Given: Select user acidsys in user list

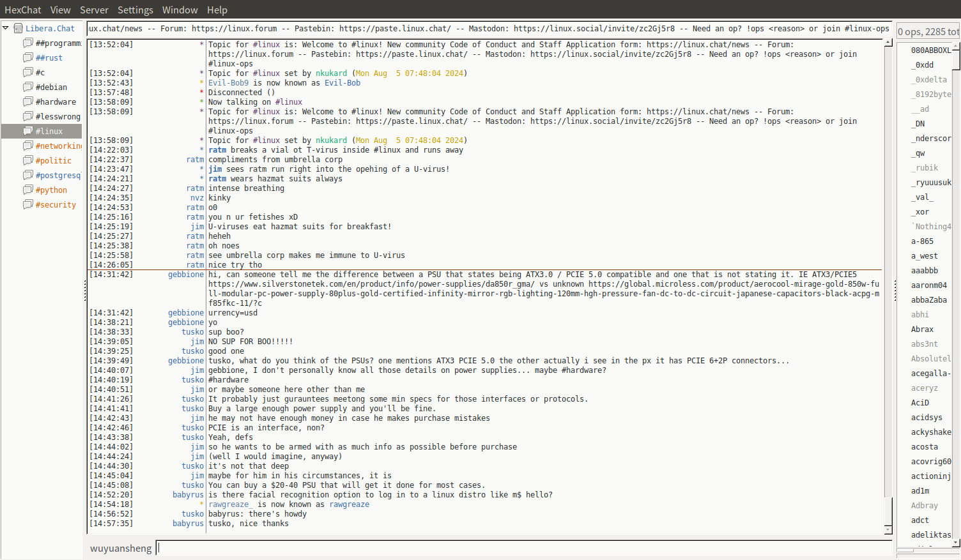Looking at the screenshot, I should (x=926, y=418).
